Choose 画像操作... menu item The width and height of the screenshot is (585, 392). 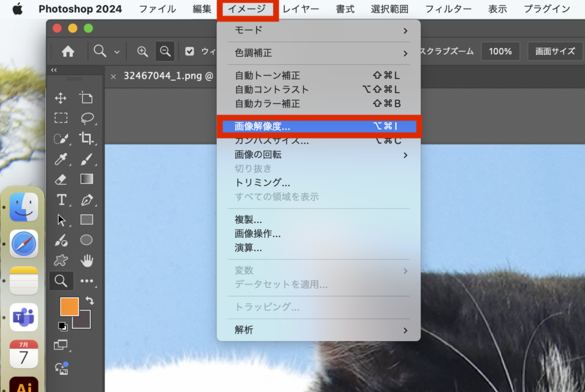(x=318, y=234)
